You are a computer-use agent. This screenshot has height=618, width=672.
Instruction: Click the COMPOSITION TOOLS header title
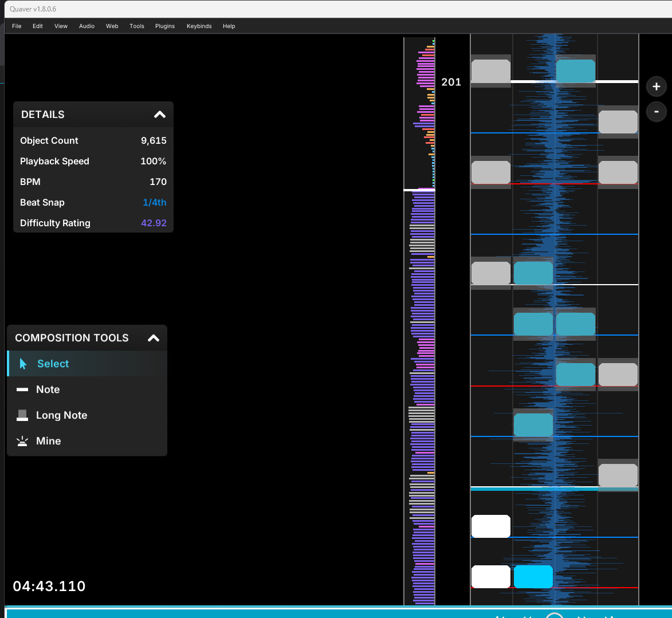(x=72, y=338)
